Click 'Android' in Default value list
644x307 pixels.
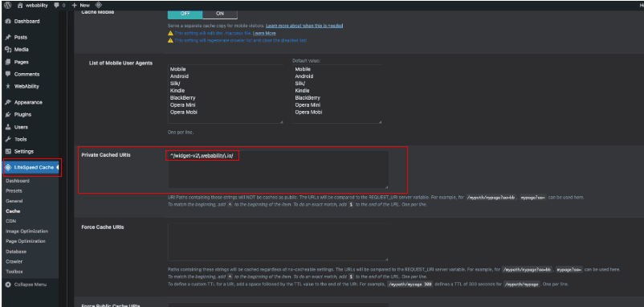304,76
